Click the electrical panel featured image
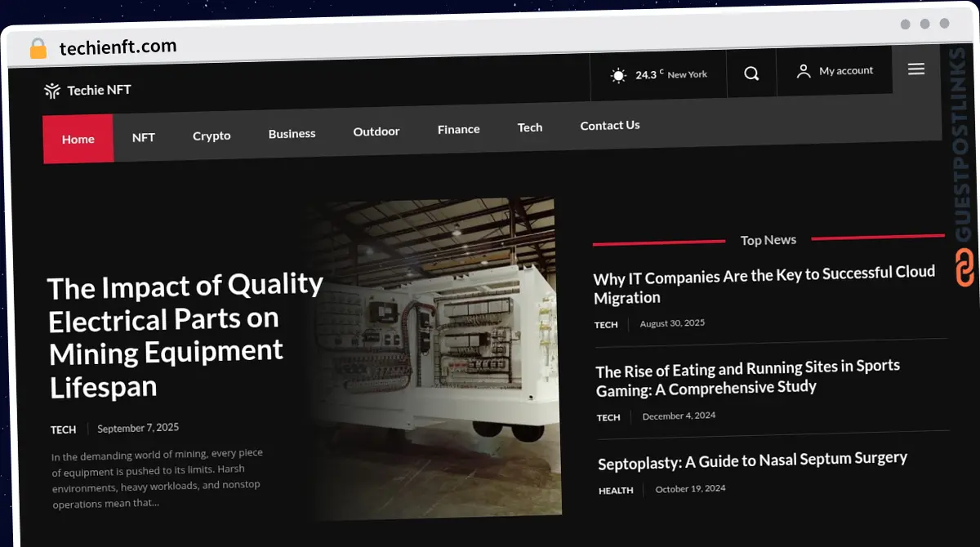 pyautogui.click(x=436, y=358)
